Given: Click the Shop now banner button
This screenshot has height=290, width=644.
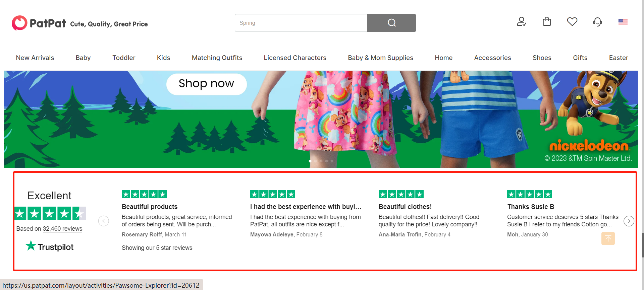Looking at the screenshot, I should pyautogui.click(x=206, y=84).
